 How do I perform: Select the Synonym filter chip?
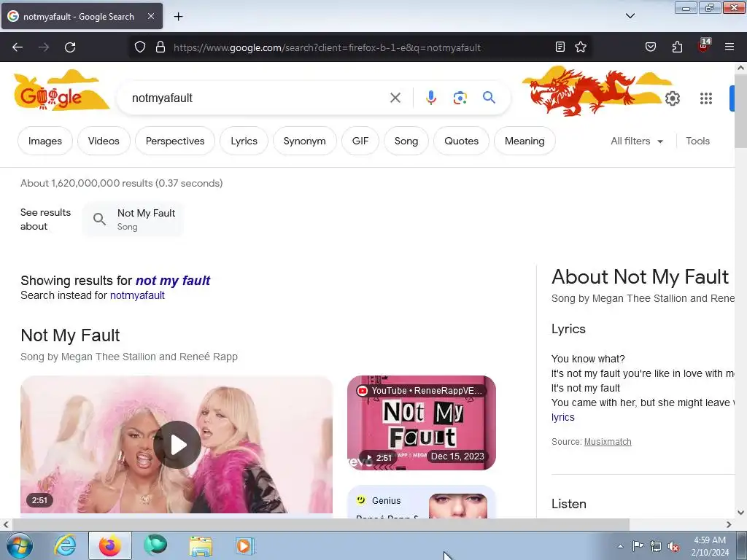304,141
